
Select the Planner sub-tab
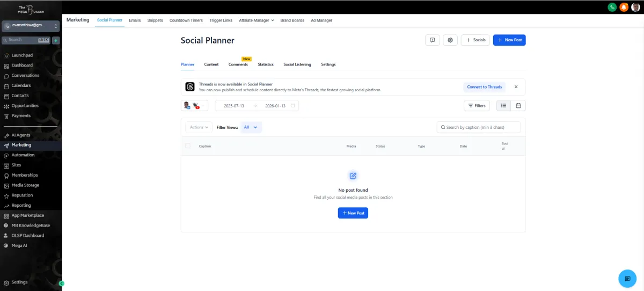[x=187, y=64]
